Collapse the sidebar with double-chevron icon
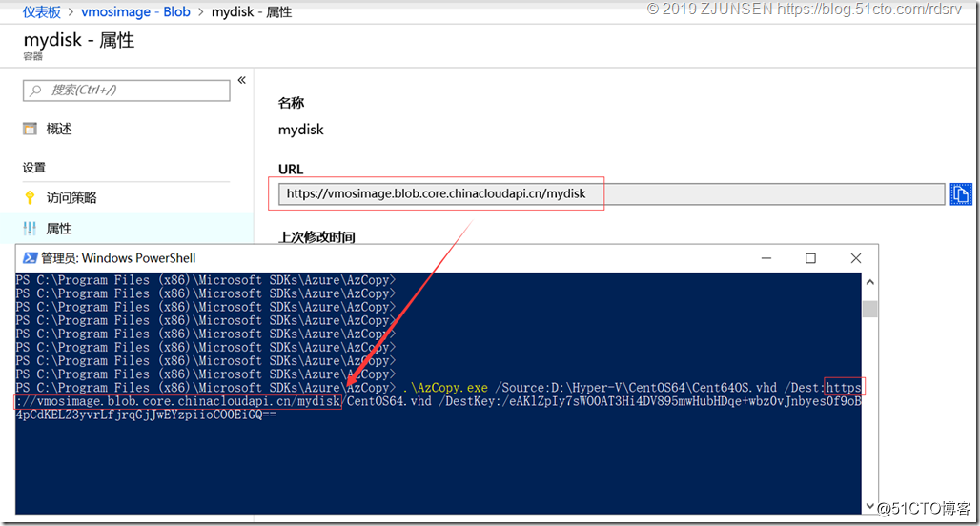980x526 pixels. tap(242, 80)
